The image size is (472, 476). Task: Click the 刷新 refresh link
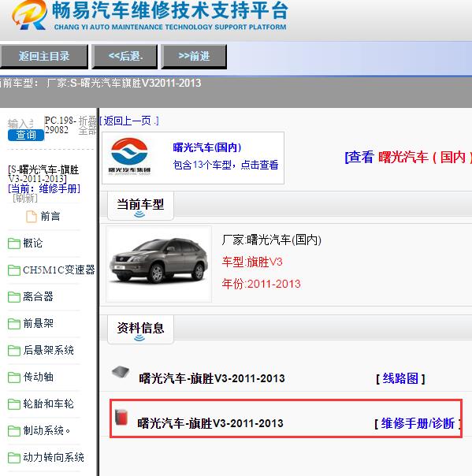(x=25, y=199)
